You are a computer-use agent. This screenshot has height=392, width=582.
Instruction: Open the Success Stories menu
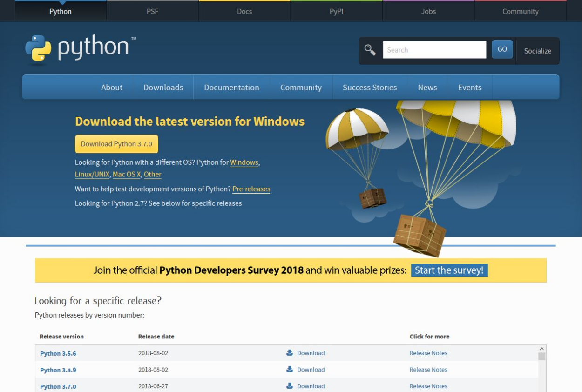(x=370, y=88)
